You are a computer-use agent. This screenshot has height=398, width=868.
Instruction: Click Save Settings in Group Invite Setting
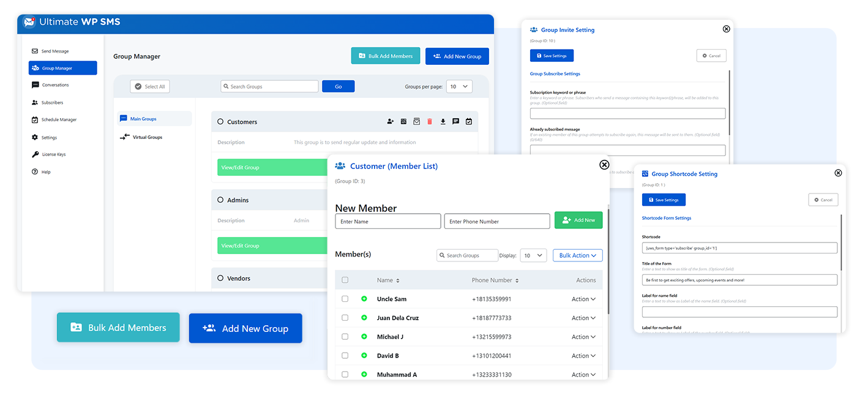552,56
